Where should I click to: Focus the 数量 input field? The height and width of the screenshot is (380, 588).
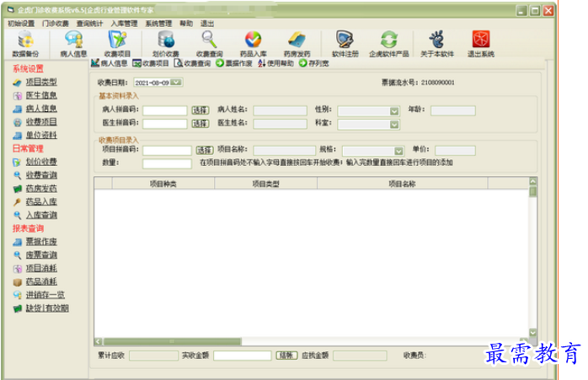click(167, 164)
